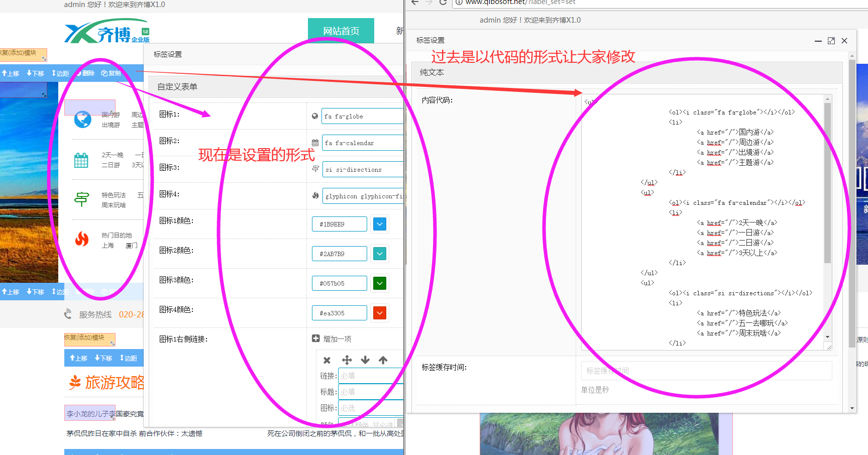This screenshot has height=455, width=868.
Task: Click the 上移 button in top module toolbar
Action: (x=11, y=73)
